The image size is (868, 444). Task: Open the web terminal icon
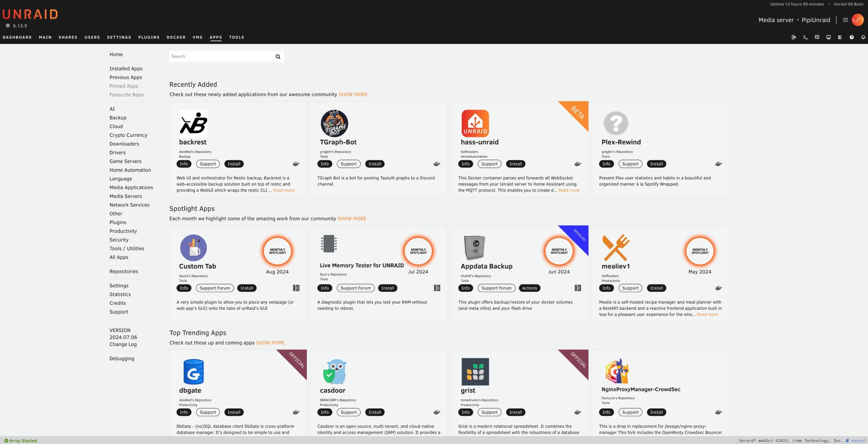[x=805, y=37]
